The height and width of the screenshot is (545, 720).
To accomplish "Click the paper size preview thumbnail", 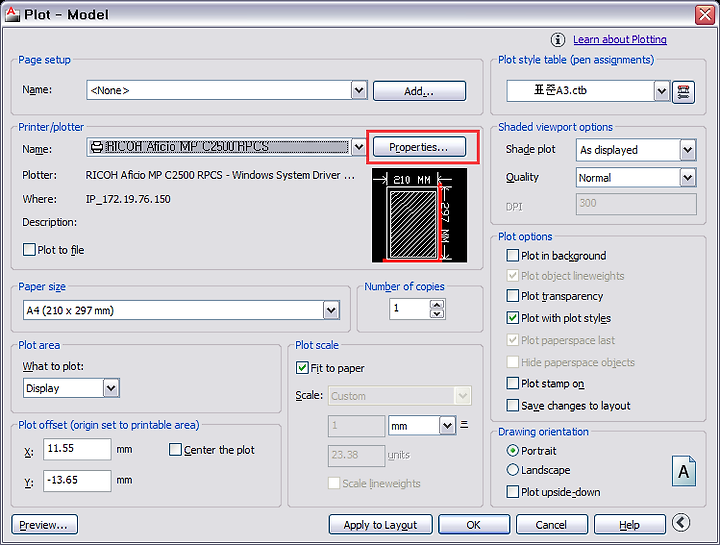I will coord(419,215).
